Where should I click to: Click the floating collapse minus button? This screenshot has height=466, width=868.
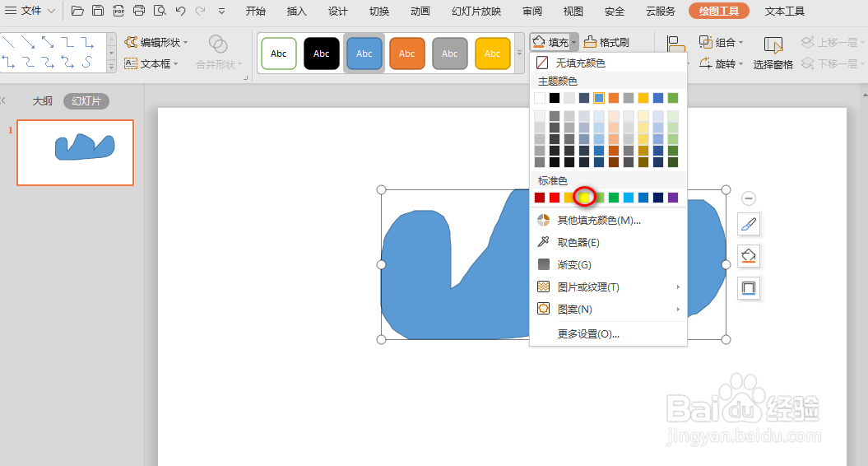click(749, 198)
